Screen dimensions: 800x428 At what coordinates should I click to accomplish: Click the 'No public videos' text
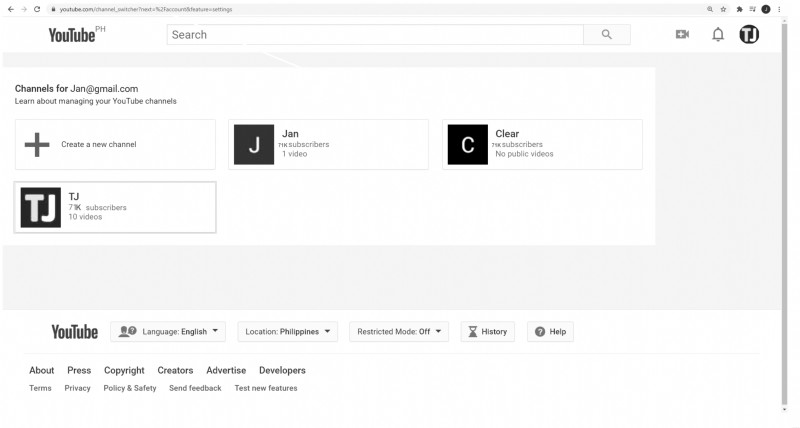tap(524, 154)
